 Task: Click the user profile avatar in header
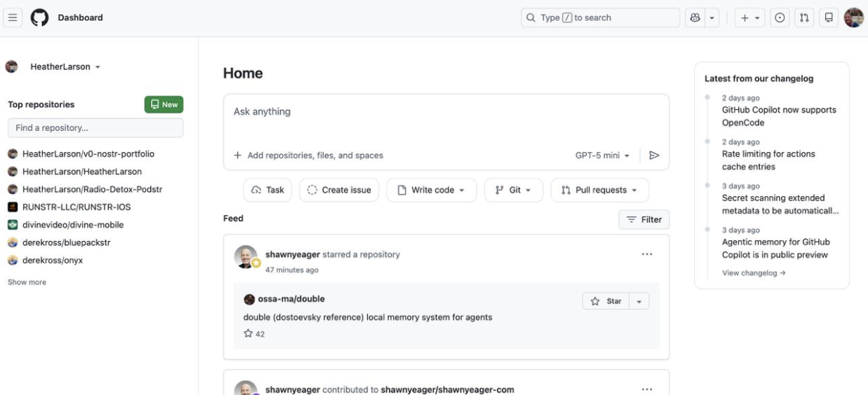(x=853, y=18)
